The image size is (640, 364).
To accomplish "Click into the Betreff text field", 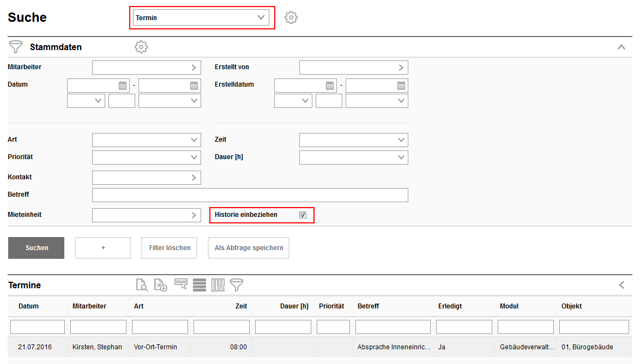I will tap(250, 195).
